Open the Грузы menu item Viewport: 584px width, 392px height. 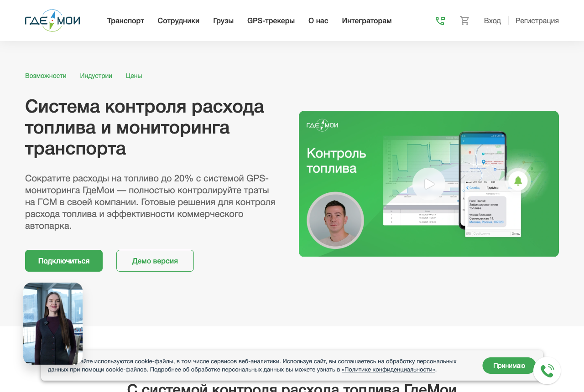click(x=223, y=21)
